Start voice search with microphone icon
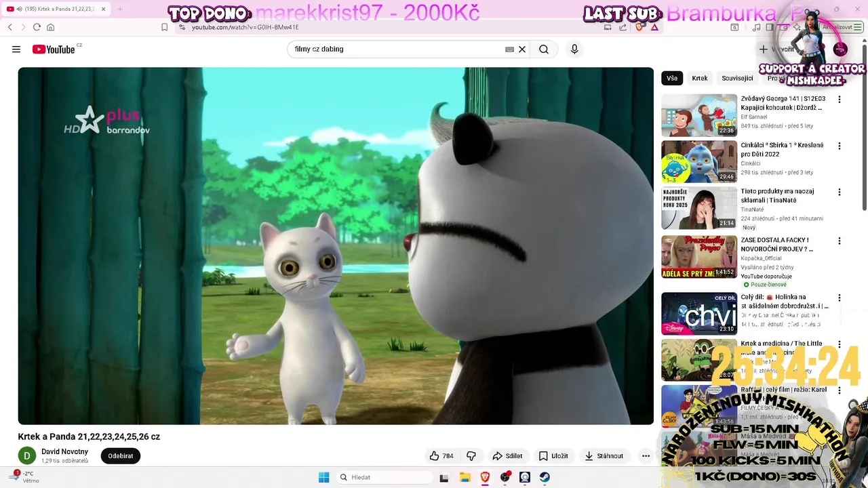This screenshot has height=488, width=868. click(574, 49)
